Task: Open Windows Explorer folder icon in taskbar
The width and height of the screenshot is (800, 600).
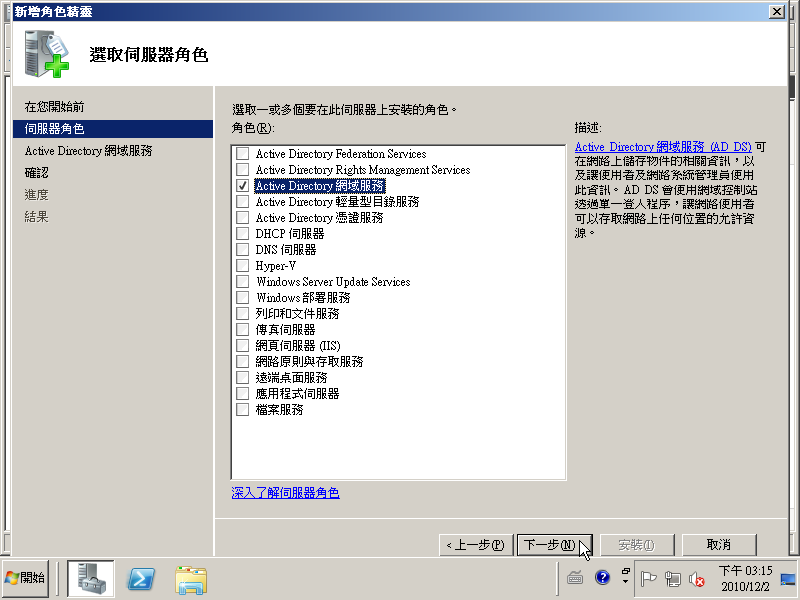Action: click(190, 580)
